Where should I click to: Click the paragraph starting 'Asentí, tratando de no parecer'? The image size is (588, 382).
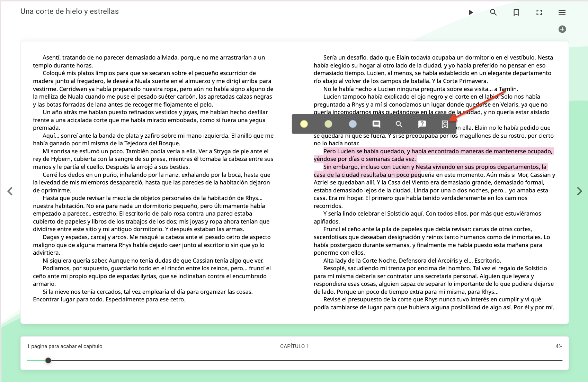149,61
